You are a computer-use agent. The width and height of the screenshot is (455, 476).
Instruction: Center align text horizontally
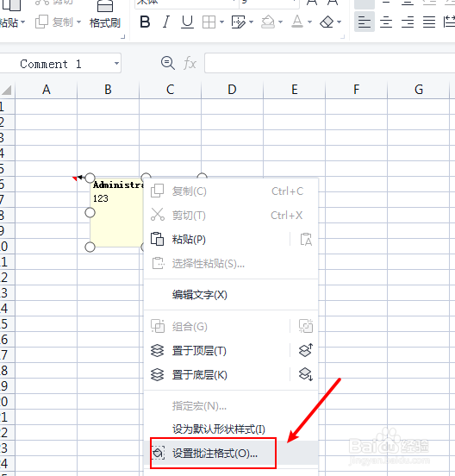[x=386, y=22]
